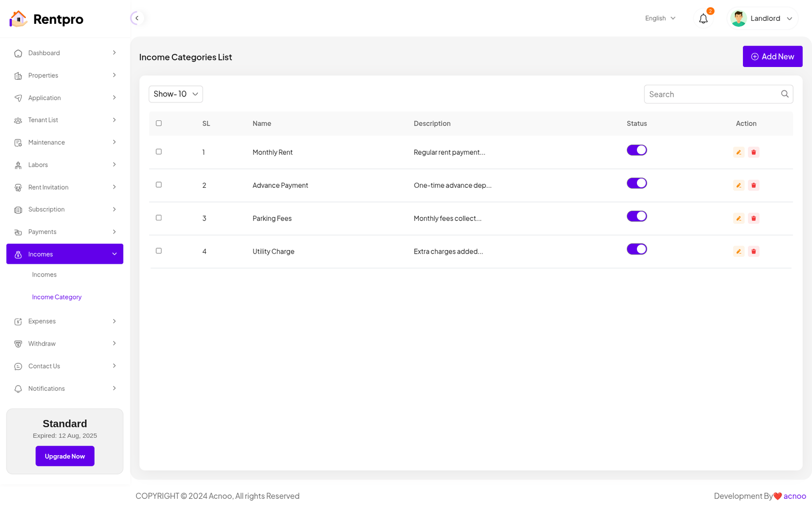812x512 pixels.
Task: Open the notifications bell icon
Action: (703, 19)
